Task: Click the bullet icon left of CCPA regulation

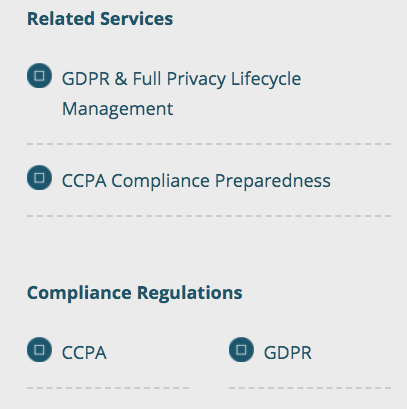Action: [x=39, y=350]
